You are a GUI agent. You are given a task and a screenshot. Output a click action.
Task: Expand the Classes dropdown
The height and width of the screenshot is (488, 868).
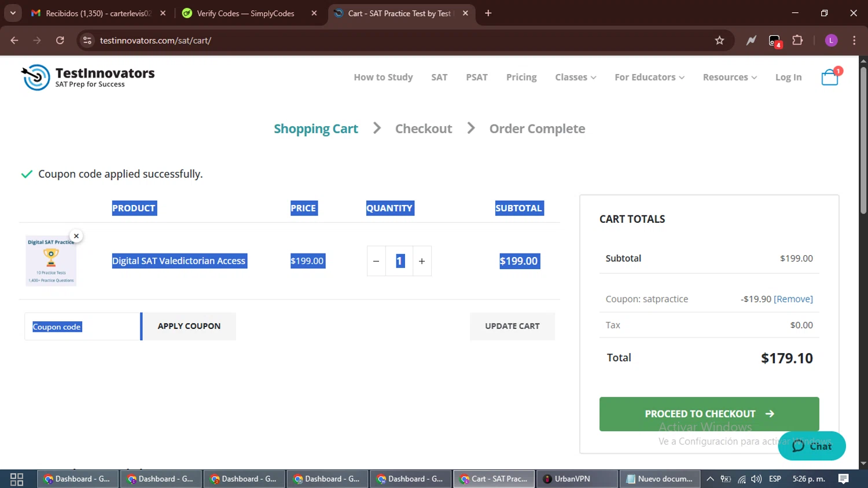point(575,78)
